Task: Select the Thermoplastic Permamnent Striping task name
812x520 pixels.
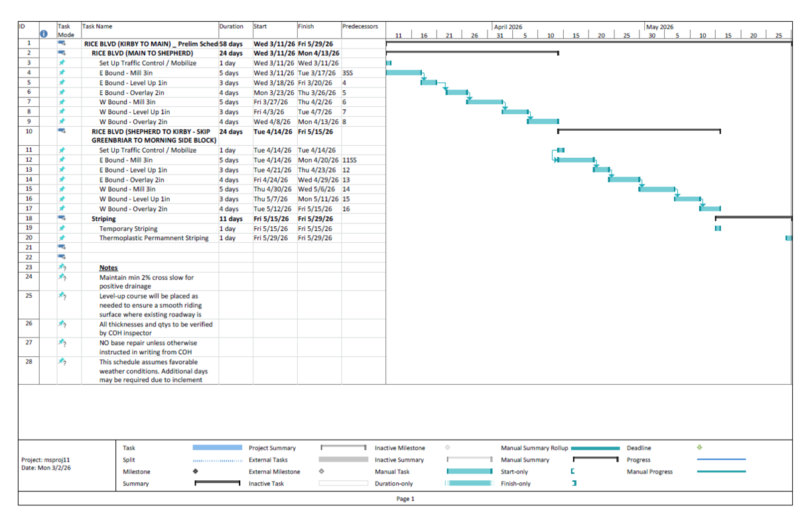Action: (153, 237)
